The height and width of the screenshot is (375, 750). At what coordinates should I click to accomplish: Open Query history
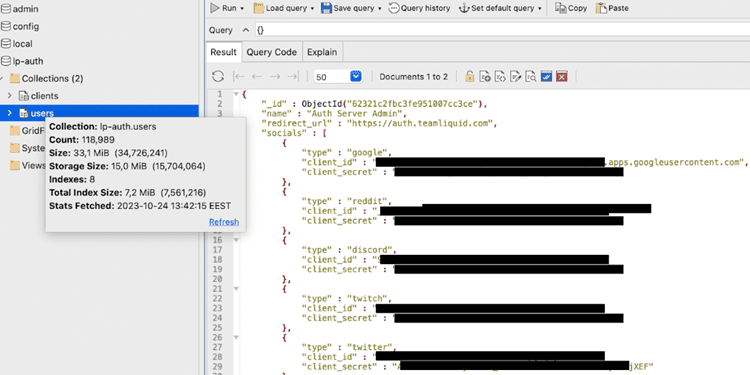419,8
